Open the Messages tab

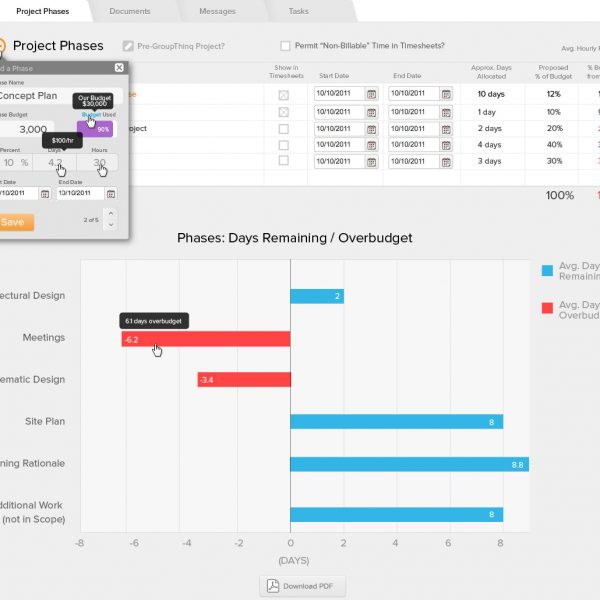click(x=217, y=11)
